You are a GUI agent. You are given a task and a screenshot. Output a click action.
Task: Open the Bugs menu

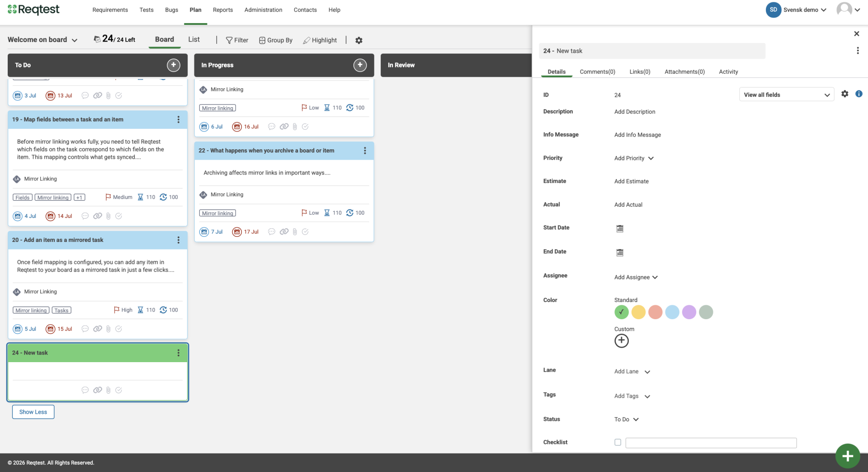coord(171,10)
